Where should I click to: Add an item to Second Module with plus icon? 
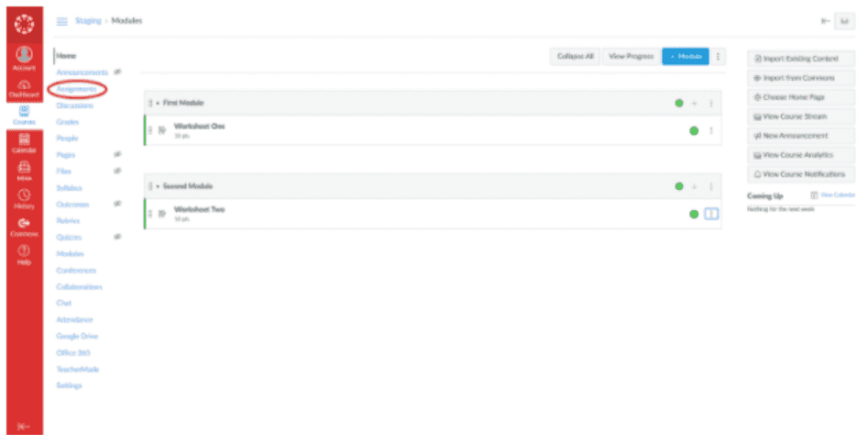click(x=695, y=187)
